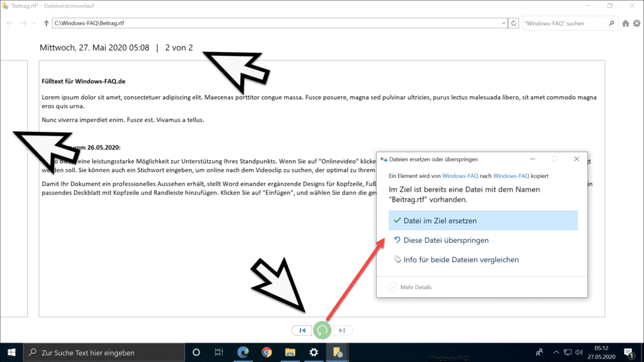Open the notification center icon

point(628,353)
